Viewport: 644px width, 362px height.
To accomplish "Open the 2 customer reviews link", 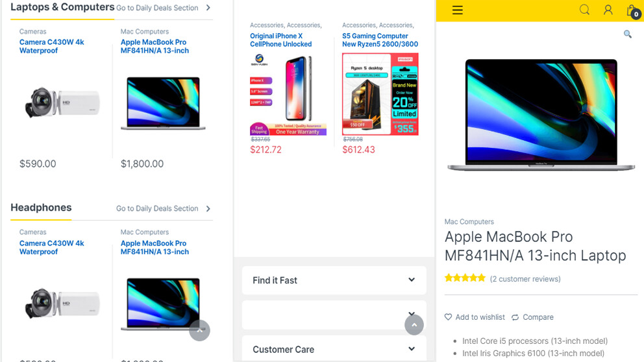I will click(x=525, y=279).
